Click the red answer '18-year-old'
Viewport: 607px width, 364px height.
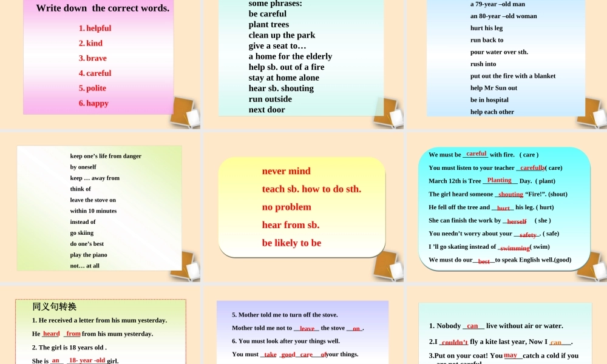[87, 360]
